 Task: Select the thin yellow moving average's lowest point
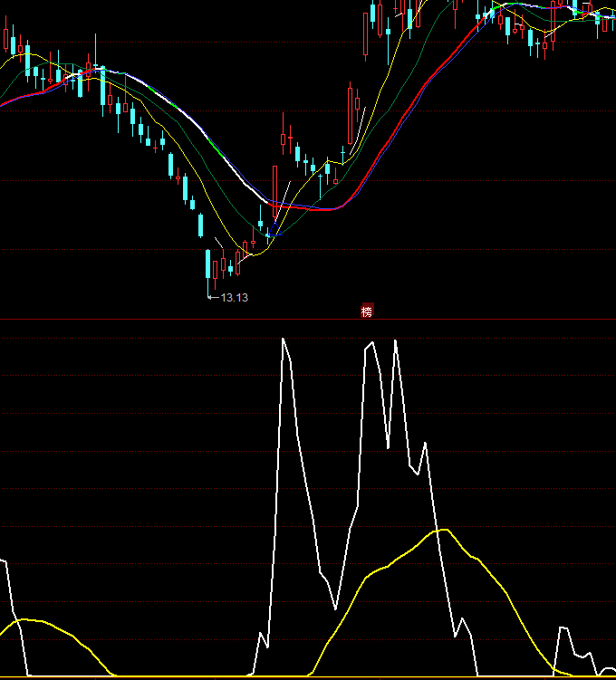pyautogui.click(x=254, y=254)
